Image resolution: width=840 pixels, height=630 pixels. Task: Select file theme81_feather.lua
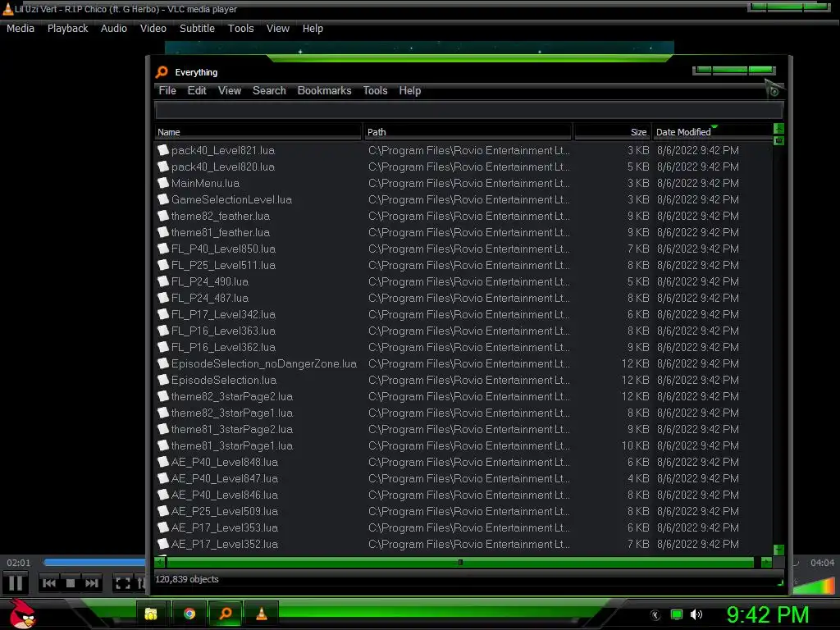[x=220, y=232]
